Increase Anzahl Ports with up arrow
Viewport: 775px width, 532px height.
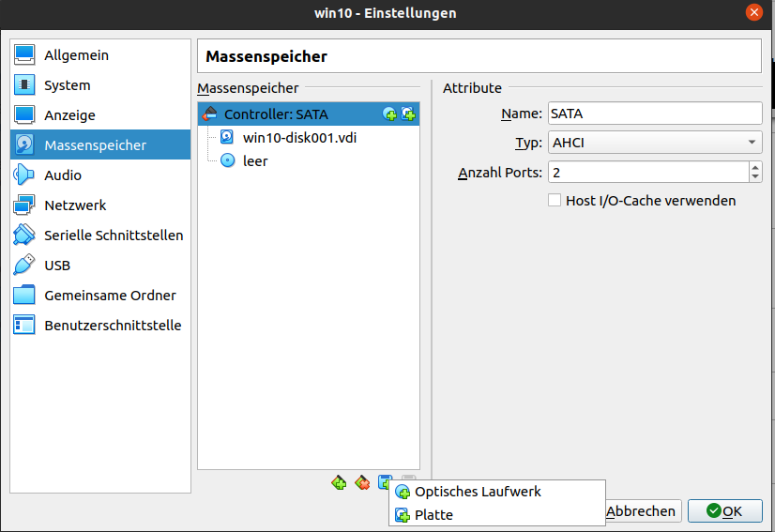click(x=755, y=168)
